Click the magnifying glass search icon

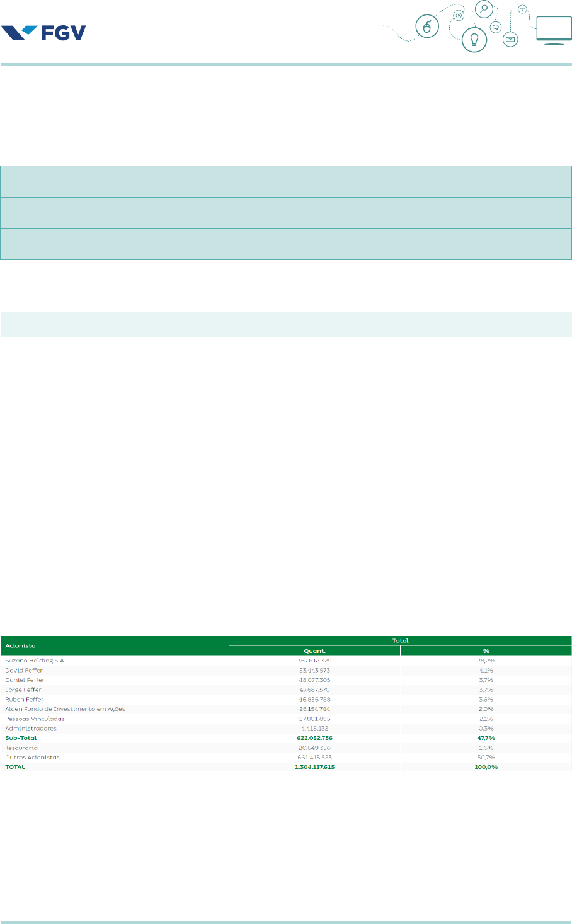484,9
